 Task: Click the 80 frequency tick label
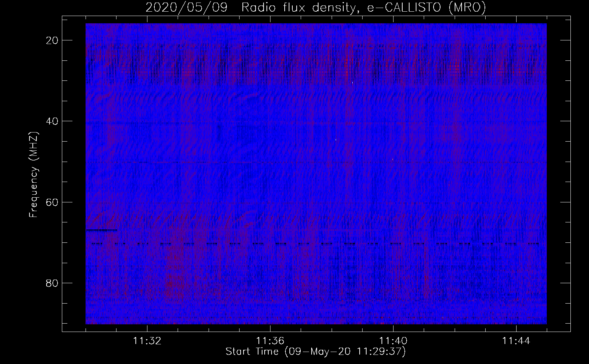coord(52,283)
